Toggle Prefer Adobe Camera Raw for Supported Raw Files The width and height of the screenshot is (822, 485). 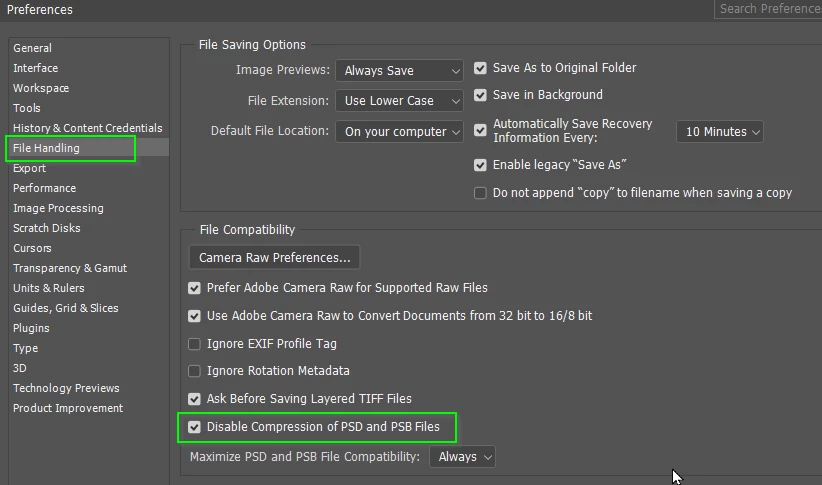[x=194, y=288]
